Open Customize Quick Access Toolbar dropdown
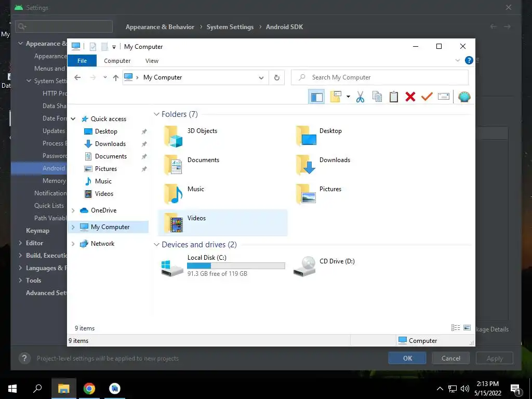Viewport: 532px width, 399px height. click(x=114, y=47)
